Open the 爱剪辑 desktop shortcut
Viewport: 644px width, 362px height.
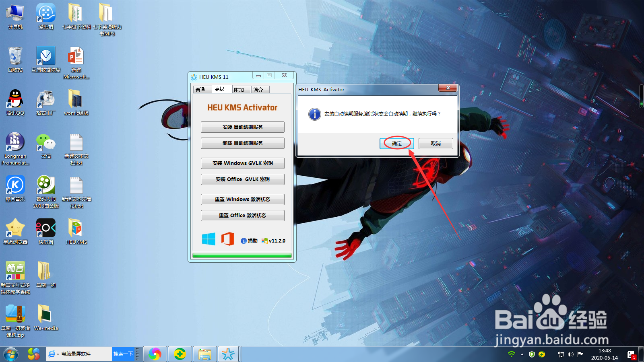(x=46, y=17)
